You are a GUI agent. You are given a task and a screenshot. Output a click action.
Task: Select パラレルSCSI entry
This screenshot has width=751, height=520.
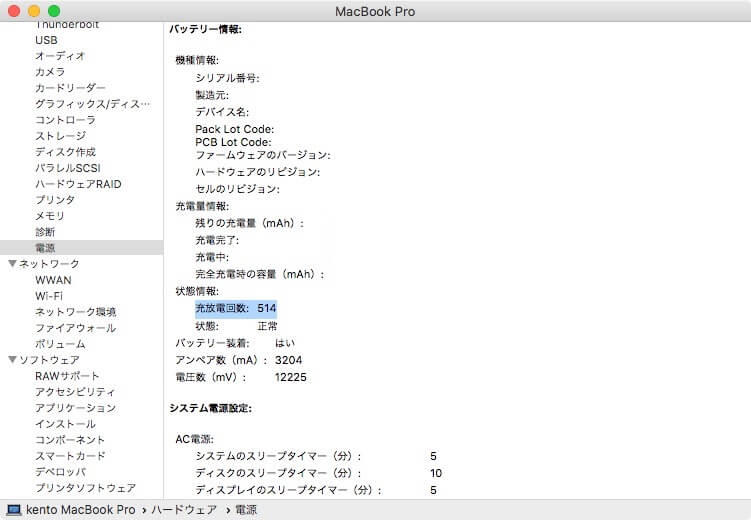68,168
